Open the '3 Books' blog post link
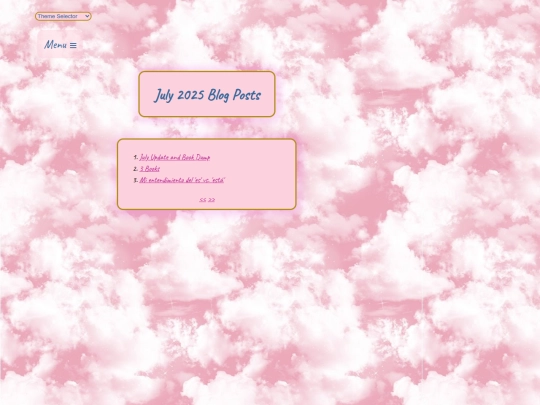The image size is (540, 405). 149,169
